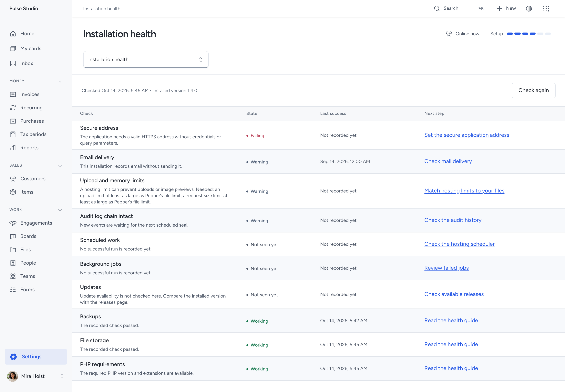Image resolution: width=565 pixels, height=392 pixels.
Task: Click the Inbox tray icon
Action: pyautogui.click(x=13, y=63)
